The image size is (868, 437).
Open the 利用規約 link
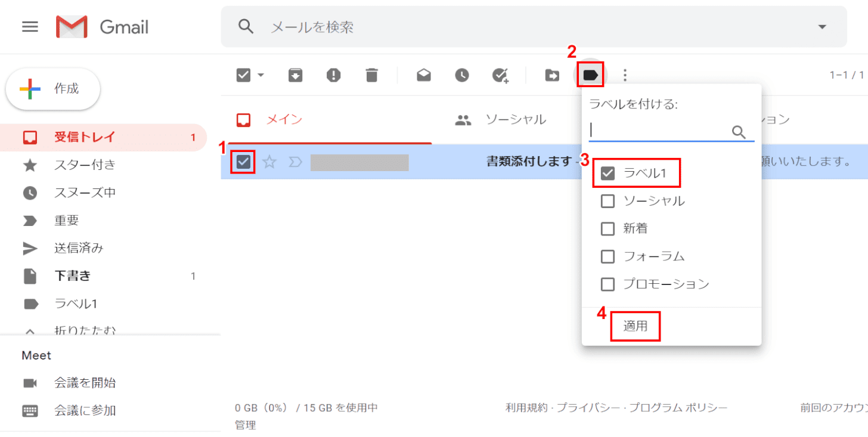pyautogui.click(x=526, y=408)
